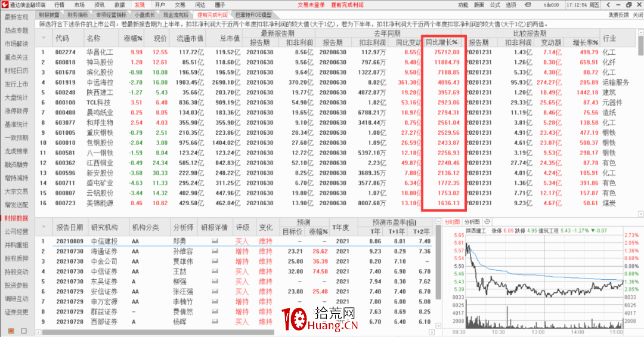Switch to the 巴菲特ROE模型 tab
This screenshot has width=644, height=337.
point(253,15)
